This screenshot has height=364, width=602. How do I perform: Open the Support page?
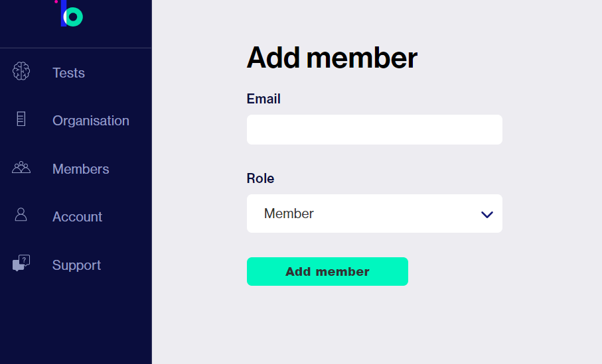tap(76, 265)
